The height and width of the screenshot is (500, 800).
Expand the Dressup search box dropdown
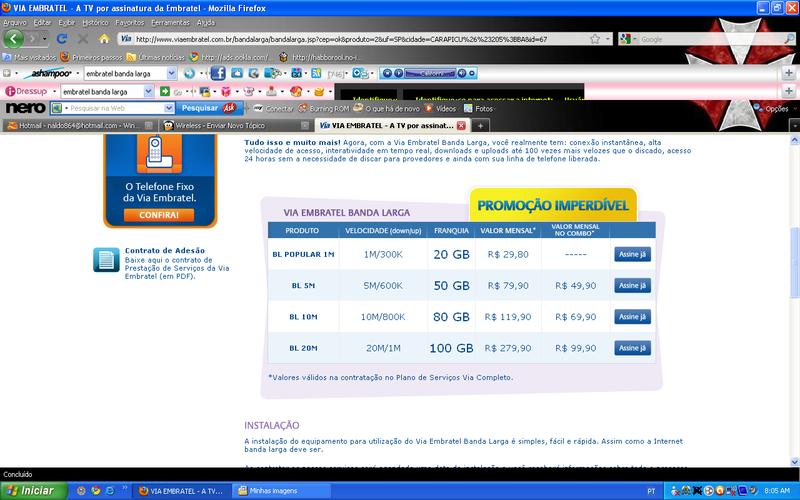[148, 91]
